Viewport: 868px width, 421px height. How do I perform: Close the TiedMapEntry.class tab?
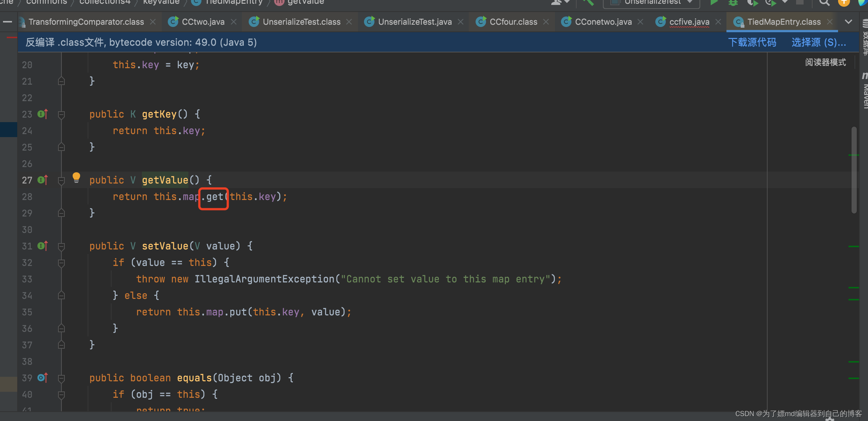coord(830,22)
